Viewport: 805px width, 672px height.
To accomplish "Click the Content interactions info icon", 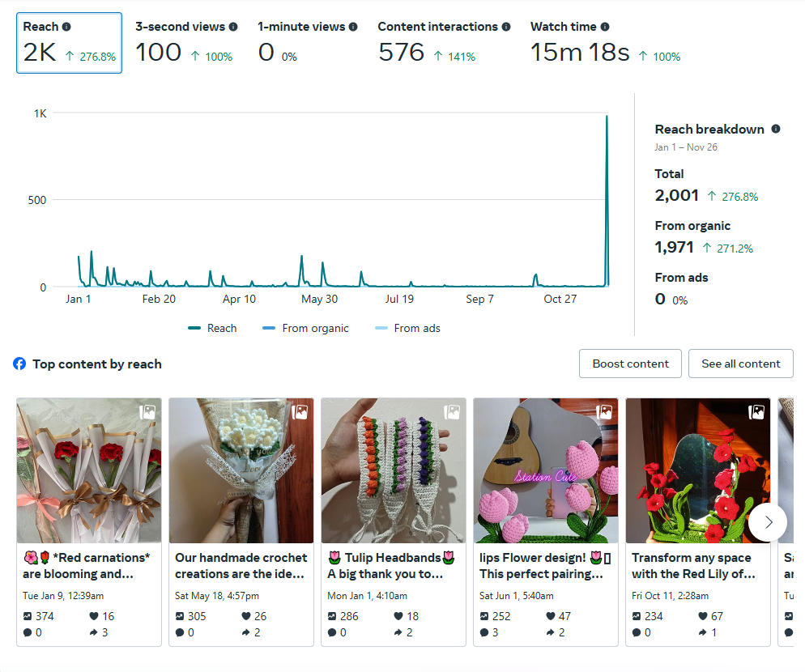I will point(506,27).
